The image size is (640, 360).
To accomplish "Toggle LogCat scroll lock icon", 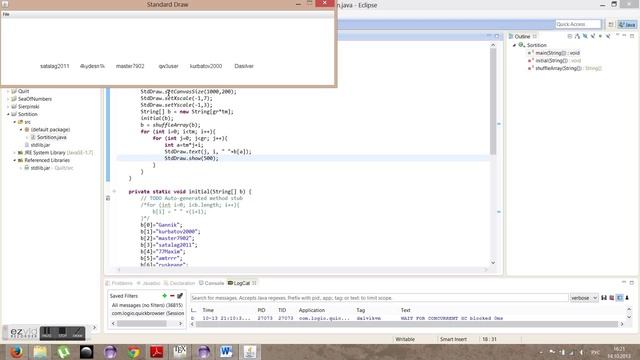I will pyautogui.click(x=627, y=298).
